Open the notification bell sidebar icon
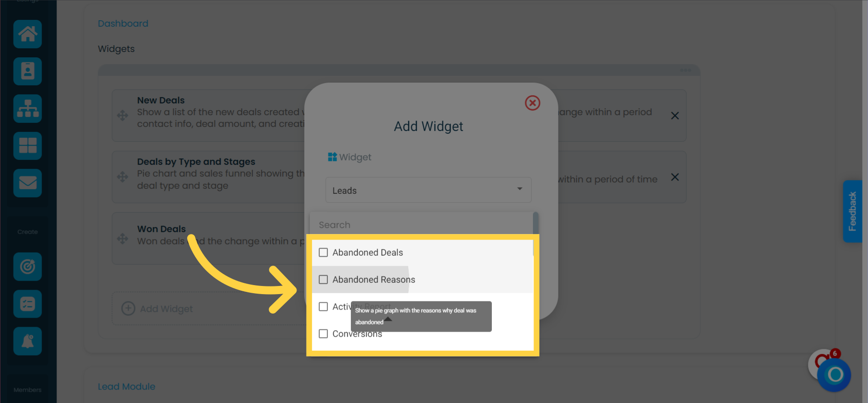This screenshot has width=868, height=403. (x=28, y=341)
